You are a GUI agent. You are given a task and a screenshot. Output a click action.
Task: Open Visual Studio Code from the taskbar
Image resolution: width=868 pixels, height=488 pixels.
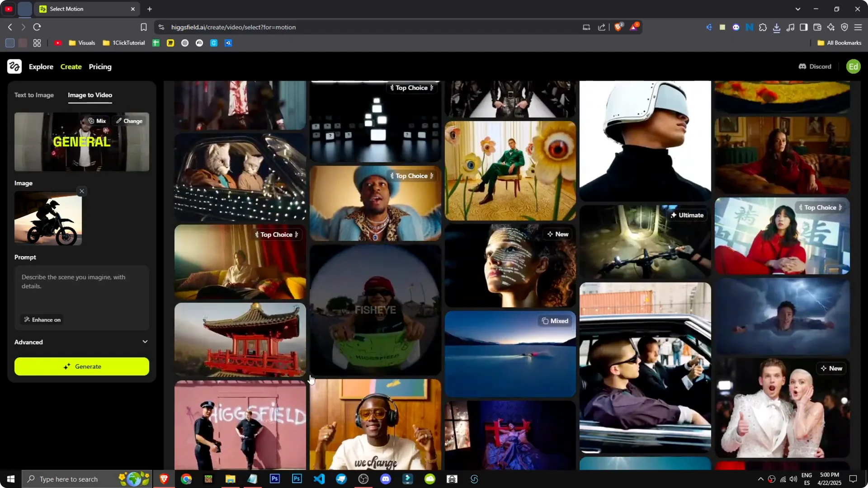click(319, 479)
